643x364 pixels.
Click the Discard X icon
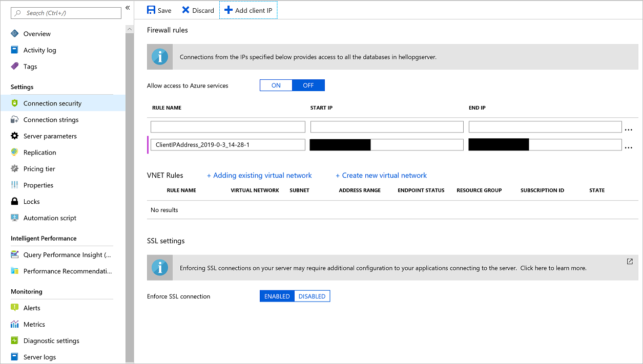pos(185,10)
